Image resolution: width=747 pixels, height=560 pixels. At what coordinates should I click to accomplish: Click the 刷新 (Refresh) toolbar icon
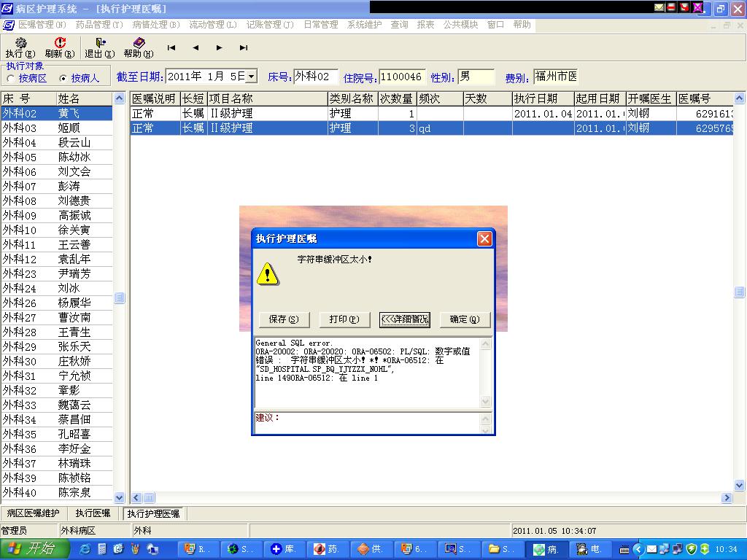coord(60,48)
